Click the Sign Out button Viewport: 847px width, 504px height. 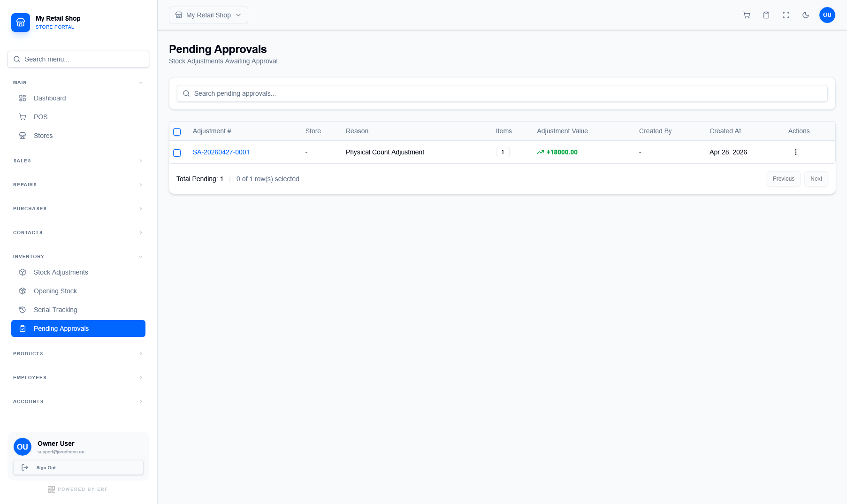coord(78,467)
